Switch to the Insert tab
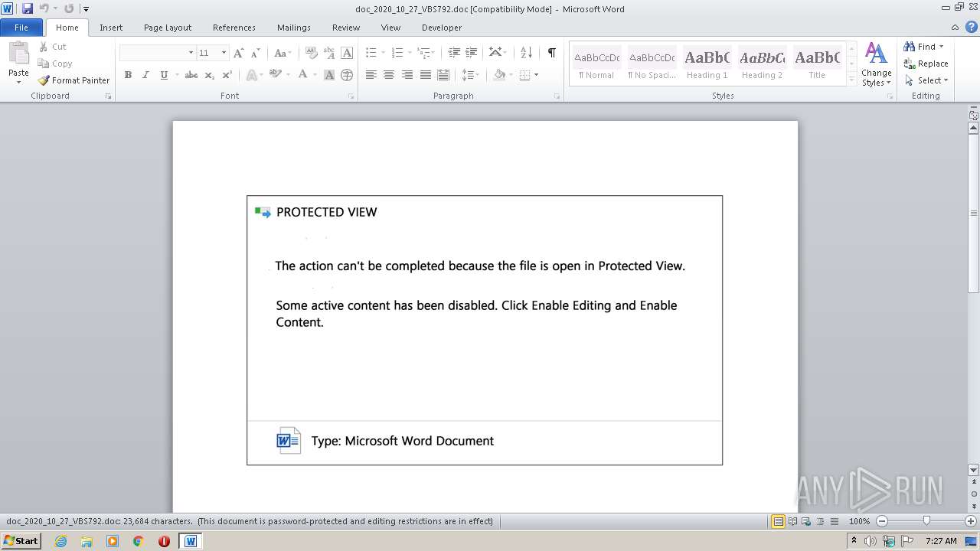Image resolution: width=980 pixels, height=551 pixels. tap(111, 28)
